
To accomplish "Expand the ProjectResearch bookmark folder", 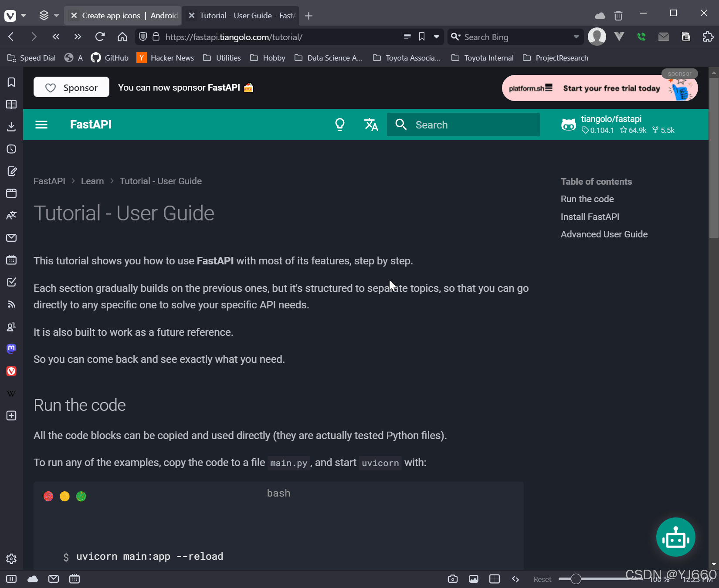I will [x=556, y=58].
